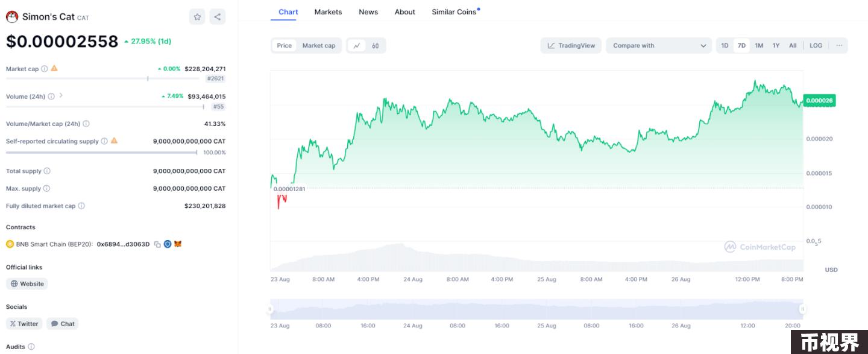The width and height of the screenshot is (868, 354).
Task: Click the 41.33% volume ratio value
Action: pos(215,124)
